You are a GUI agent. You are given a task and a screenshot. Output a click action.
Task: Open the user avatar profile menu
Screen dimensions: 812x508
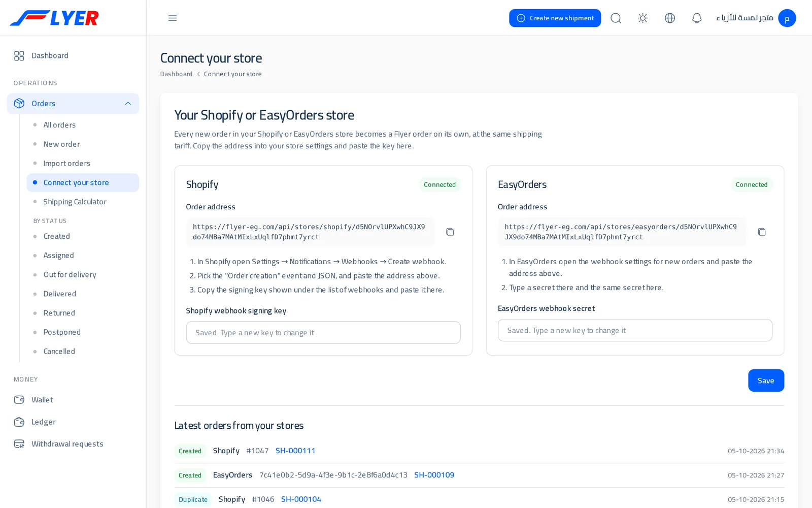[787, 18]
